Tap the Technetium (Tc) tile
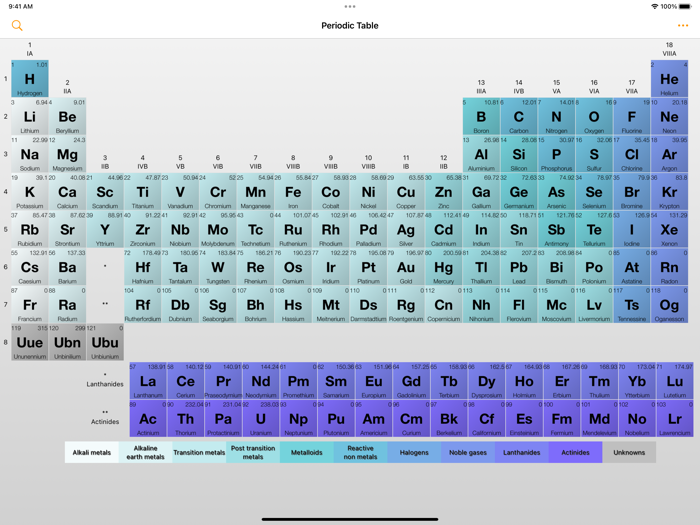Viewport: 700px width, 525px height. pos(255,229)
